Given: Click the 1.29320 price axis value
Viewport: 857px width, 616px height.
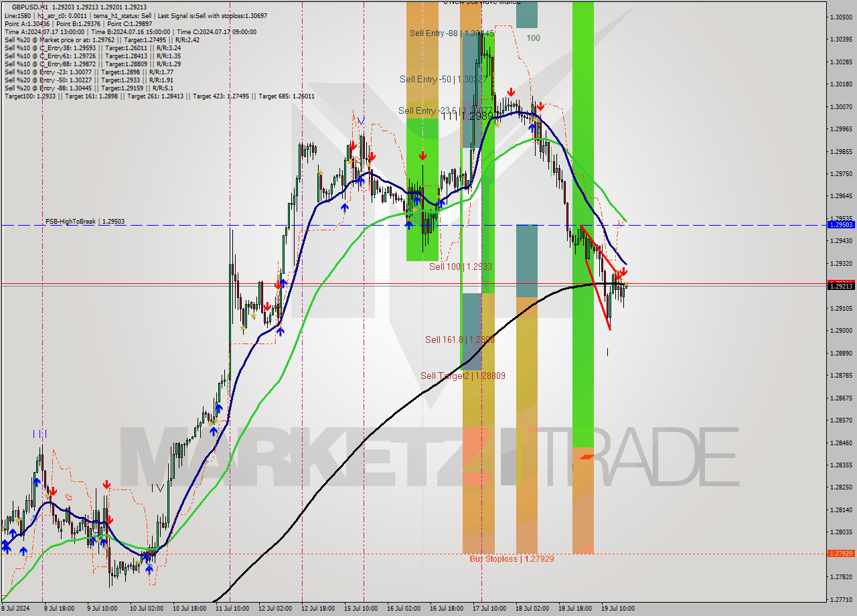Looking at the screenshot, I should (x=841, y=263).
